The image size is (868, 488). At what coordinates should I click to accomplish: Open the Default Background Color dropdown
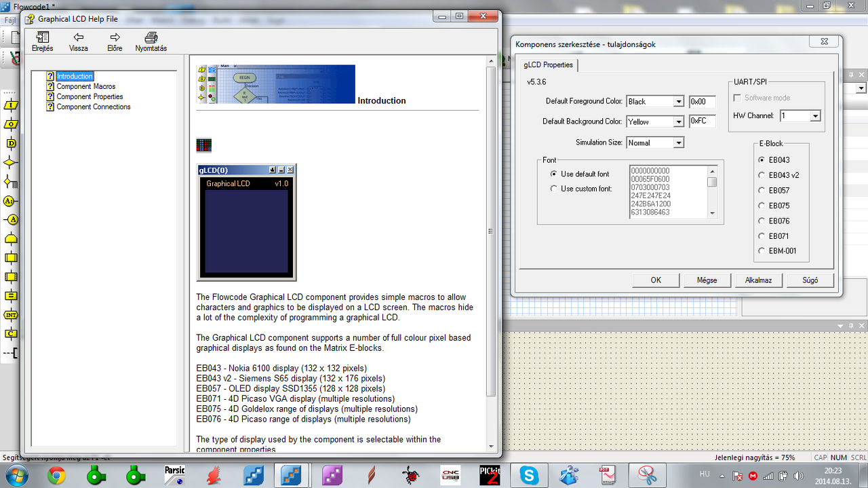tap(678, 122)
